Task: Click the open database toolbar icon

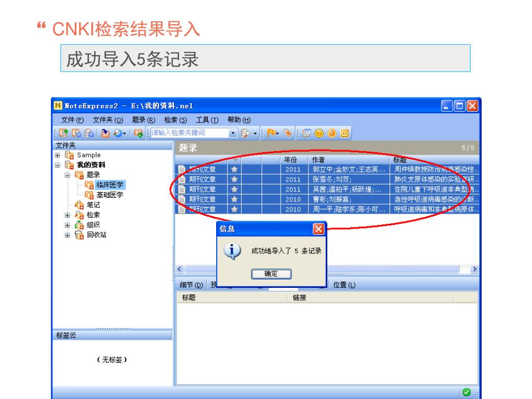Action: coord(77,134)
